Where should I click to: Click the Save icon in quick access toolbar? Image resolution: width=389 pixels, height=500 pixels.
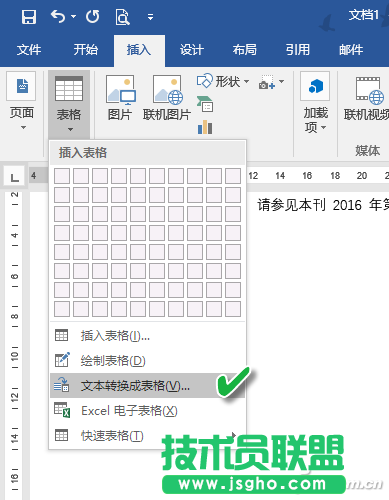[29, 16]
